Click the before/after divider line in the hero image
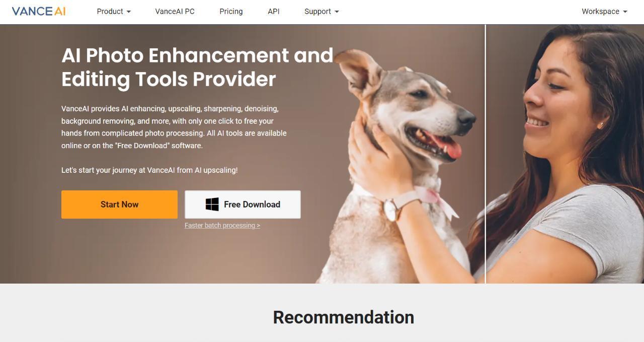The image size is (644, 342). [x=486, y=154]
